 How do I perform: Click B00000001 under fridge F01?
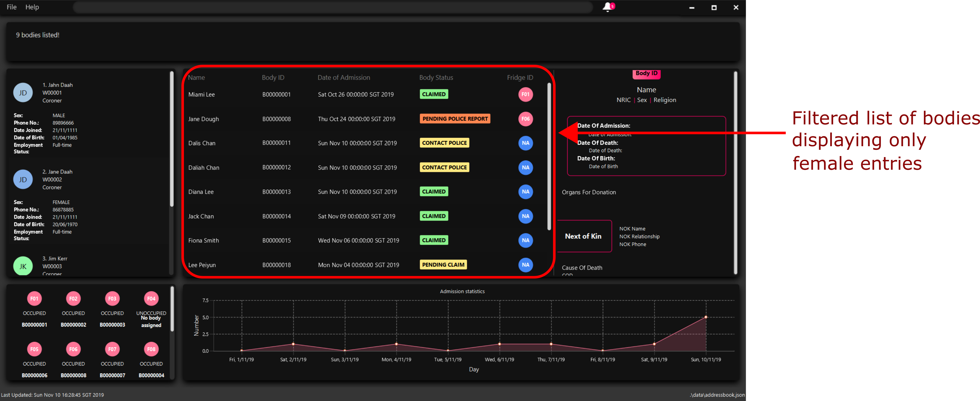click(x=34, y=325)
